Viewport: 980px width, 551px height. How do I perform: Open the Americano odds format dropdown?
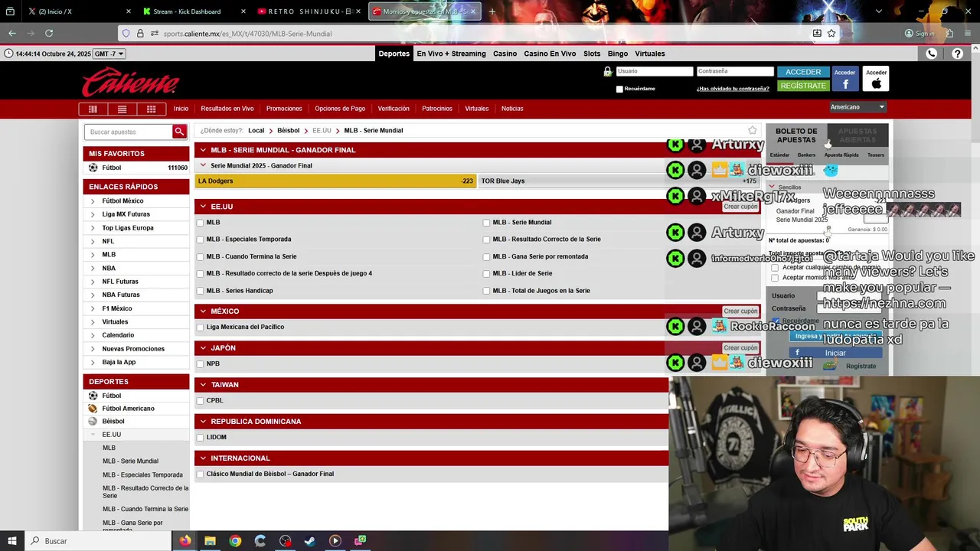coord(857,107)
